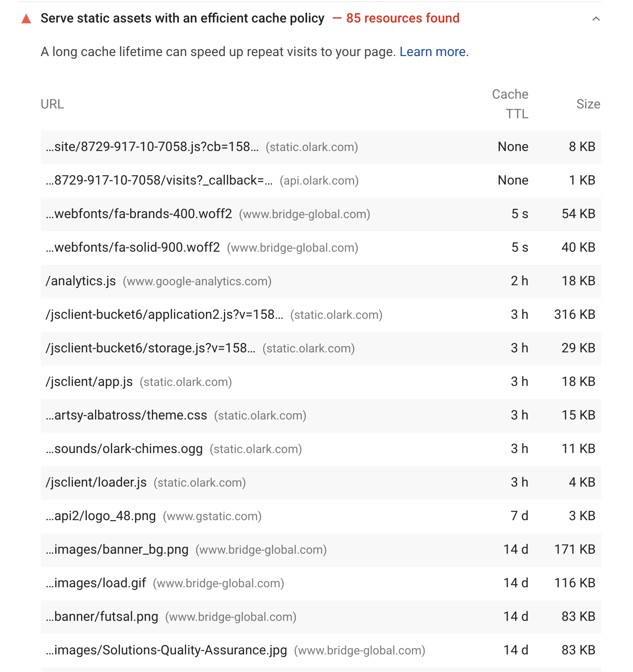Click the audit title about cache policy
Image resolution: width=633 pixels, height=672 pixels.
click(182, 18)
